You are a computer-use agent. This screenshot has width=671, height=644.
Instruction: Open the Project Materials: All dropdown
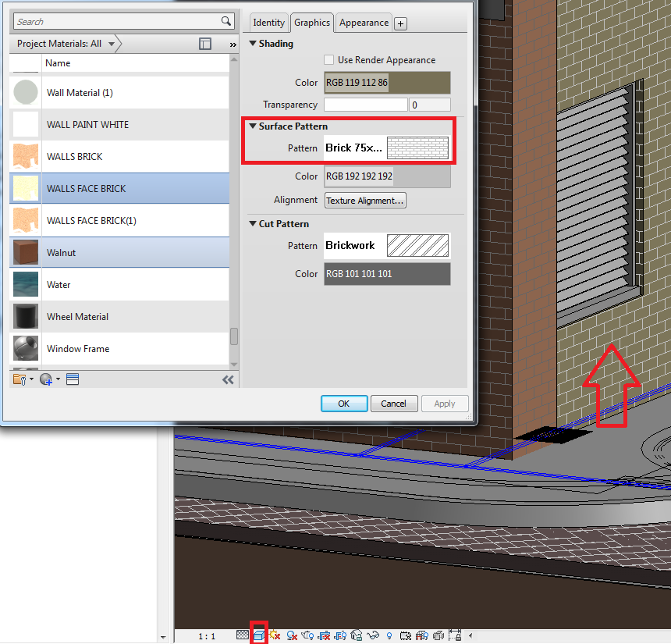[62, 44]
